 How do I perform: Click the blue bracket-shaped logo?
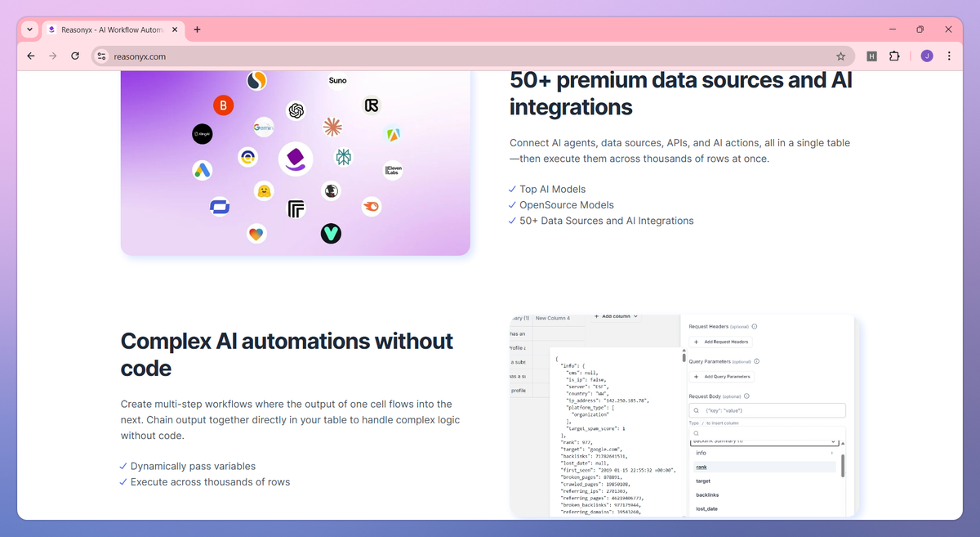220,207
